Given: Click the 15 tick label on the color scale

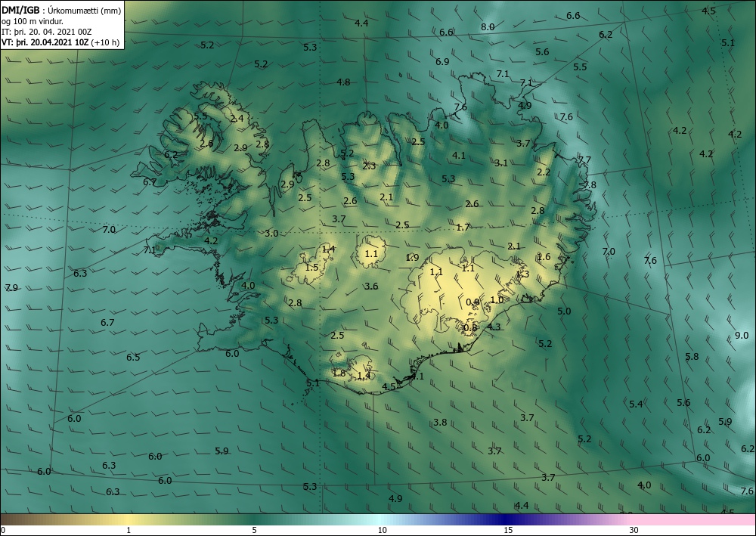Looking at the screenshot, I should point(508,531).
